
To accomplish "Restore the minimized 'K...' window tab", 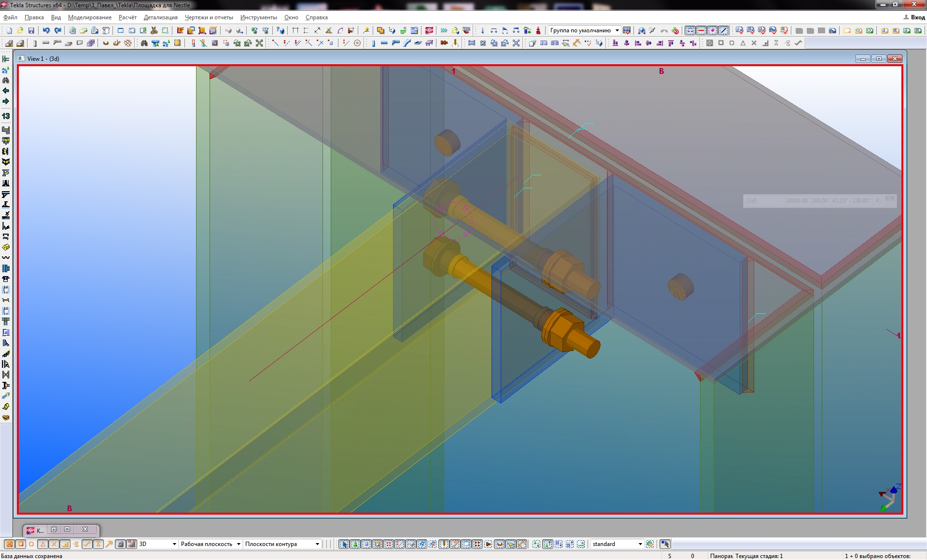I will pyautogui.click(x=54, y=530).
